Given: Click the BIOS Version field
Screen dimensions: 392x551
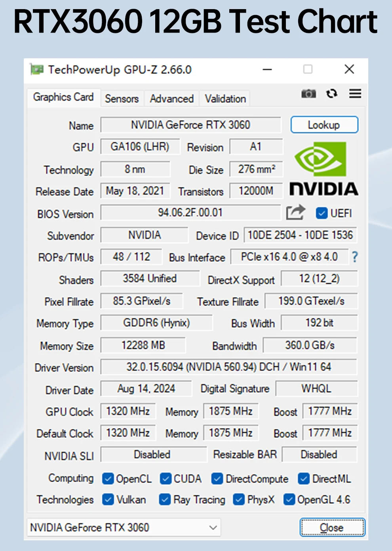Looking at the screenshot, I should [x=190, y=213].
